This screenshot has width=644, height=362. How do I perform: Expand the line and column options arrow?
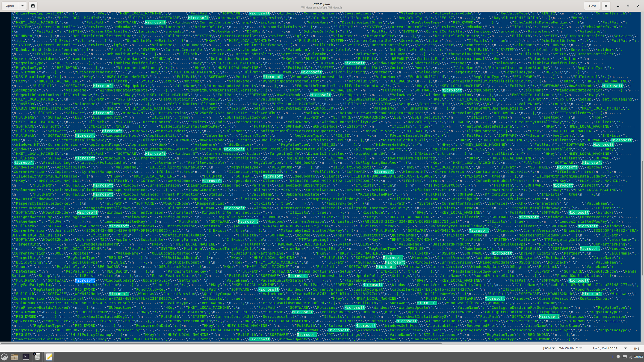(x=625, y=348)
